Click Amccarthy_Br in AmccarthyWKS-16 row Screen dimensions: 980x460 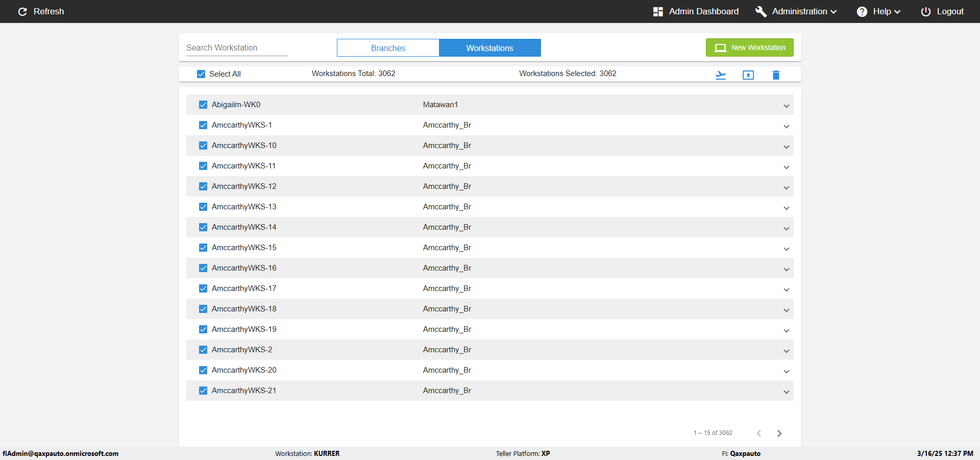tap(447, 268)
